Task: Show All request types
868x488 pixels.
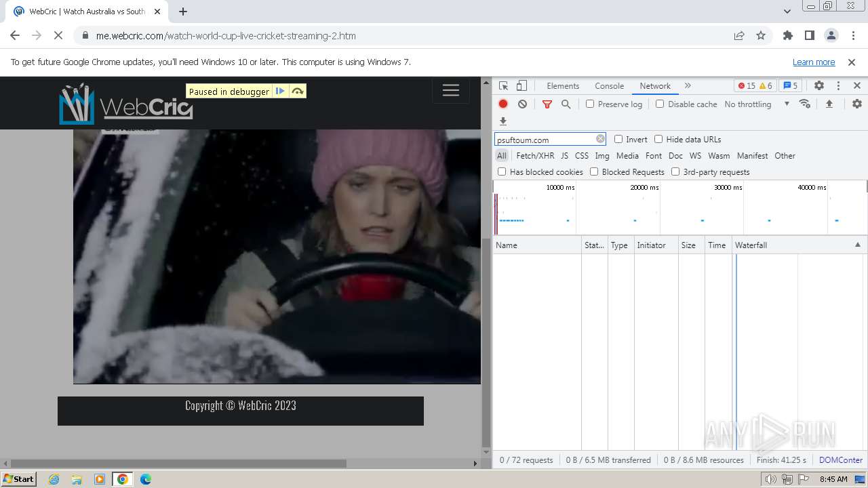Action: click(x=501, y=156)
